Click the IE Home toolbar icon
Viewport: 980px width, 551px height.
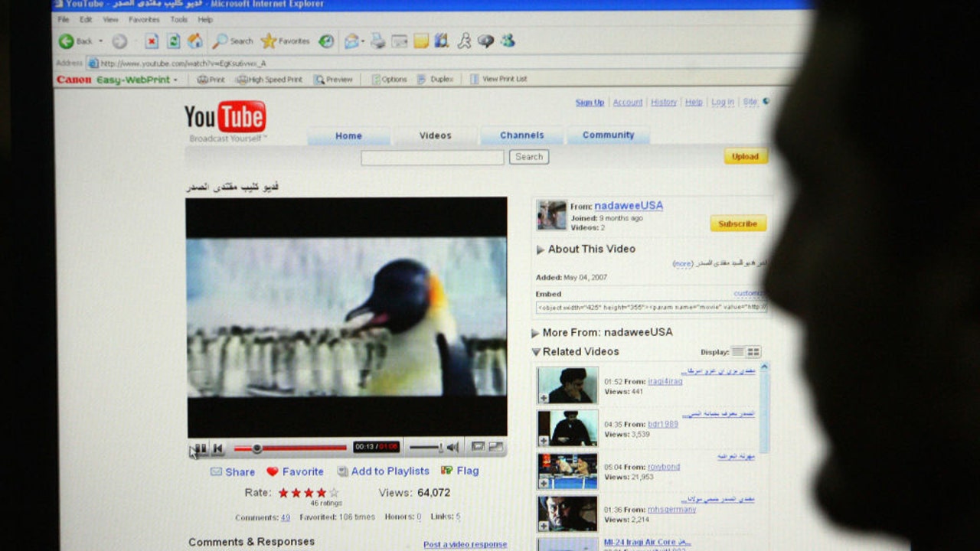195,41
